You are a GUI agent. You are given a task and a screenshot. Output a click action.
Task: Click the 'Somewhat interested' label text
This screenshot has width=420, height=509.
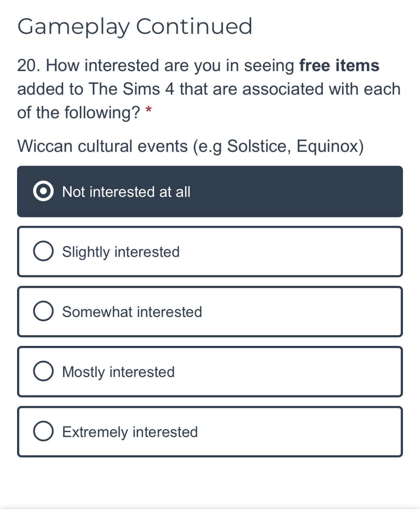pyautogui.click(x=132, y=312)
